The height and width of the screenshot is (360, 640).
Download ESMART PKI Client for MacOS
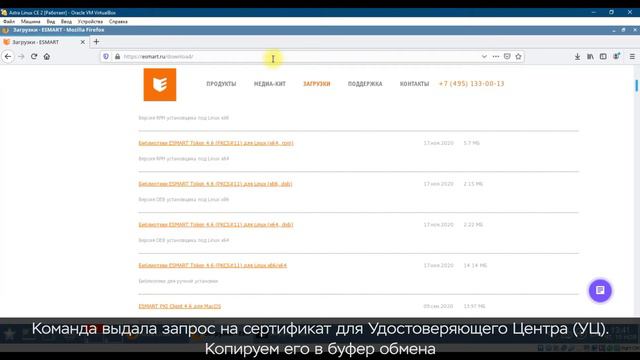point(180,307)
